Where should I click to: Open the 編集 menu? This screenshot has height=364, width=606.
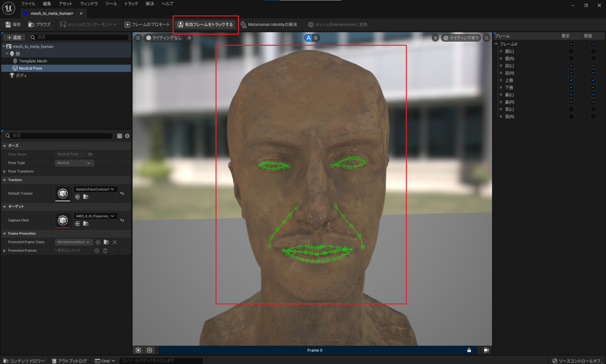click(47, 4)
